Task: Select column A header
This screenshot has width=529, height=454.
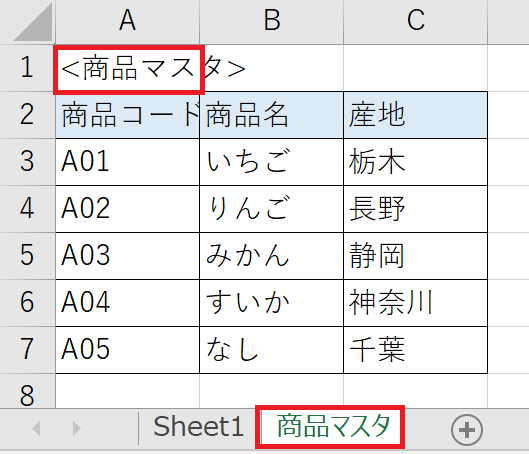Action: click(x=128, y=22)
